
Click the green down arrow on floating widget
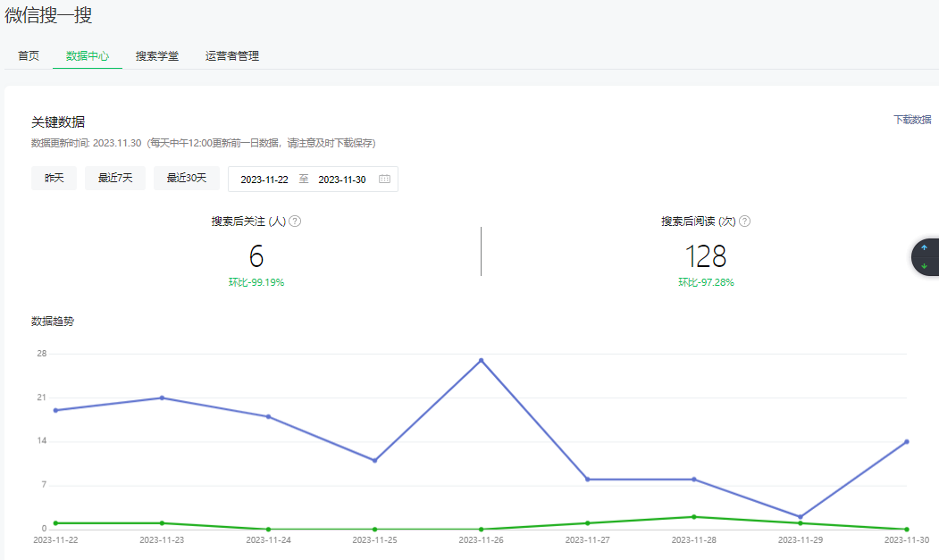pyautogui.click(x=924, y=266)
